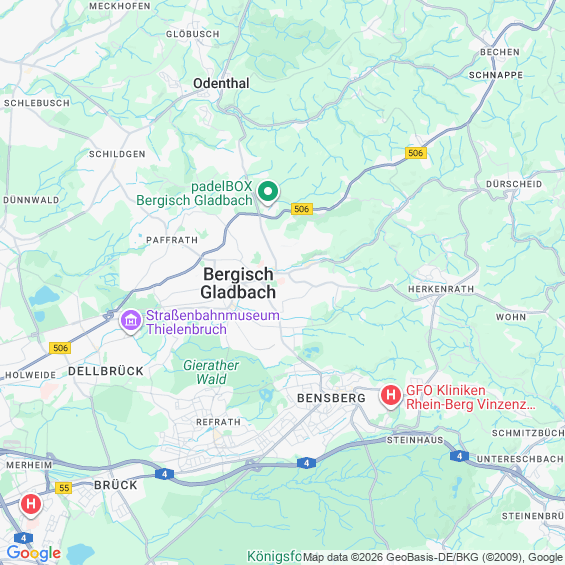Click the Bensberg district label
The image size is (565, 565).
(332, 398)
